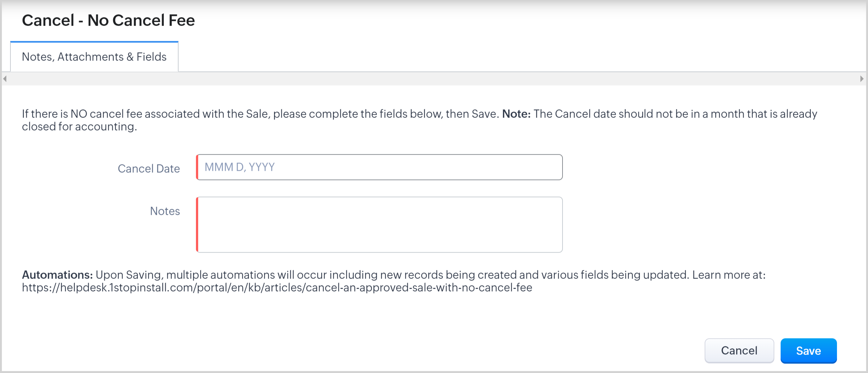Click the bold "Automations:" label
The width and height of the screenshot is (868, 373).
57,275
